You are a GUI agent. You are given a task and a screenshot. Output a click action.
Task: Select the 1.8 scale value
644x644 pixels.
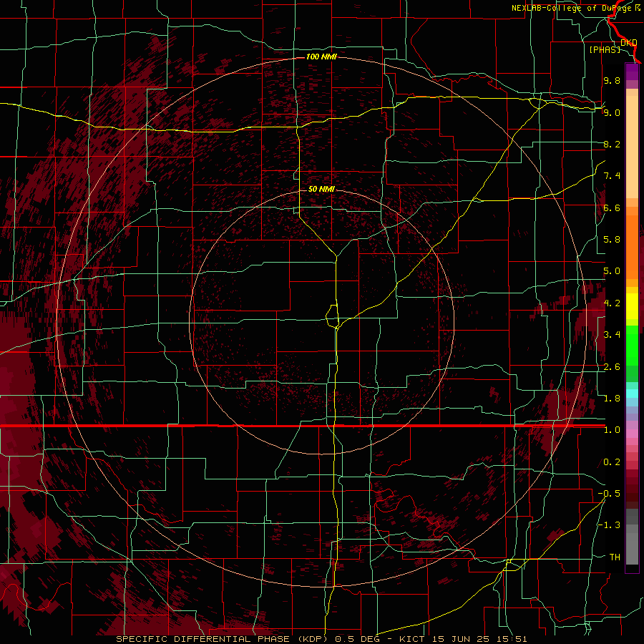612,399
